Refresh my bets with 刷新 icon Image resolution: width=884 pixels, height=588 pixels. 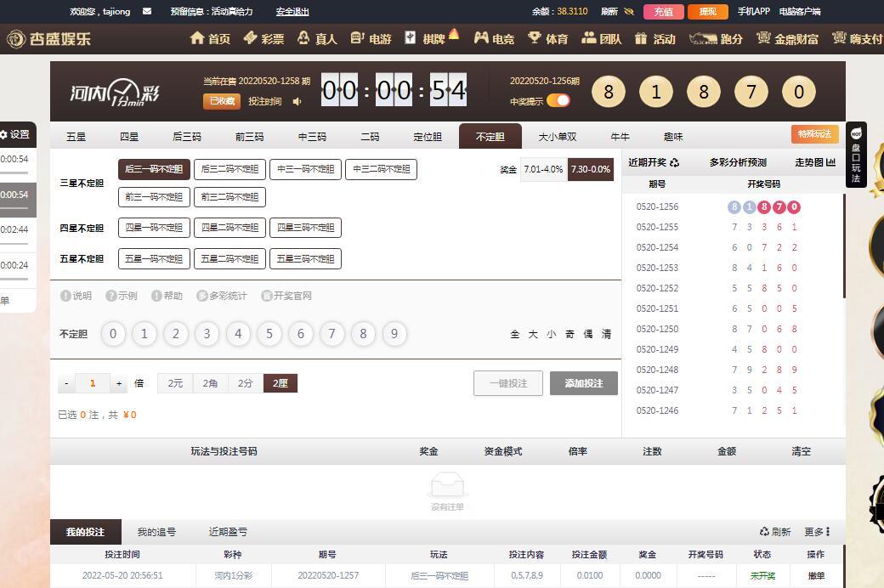775,532
